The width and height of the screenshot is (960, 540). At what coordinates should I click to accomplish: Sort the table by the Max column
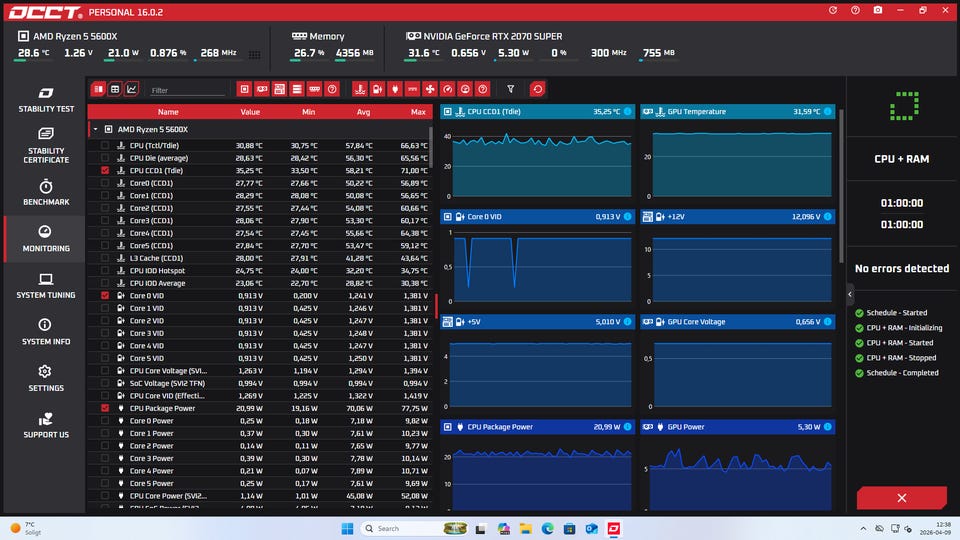tap(417, 112)
